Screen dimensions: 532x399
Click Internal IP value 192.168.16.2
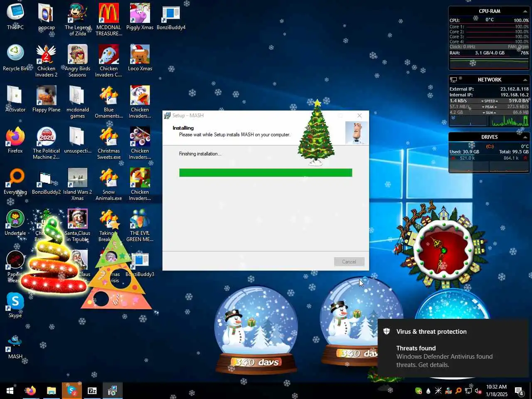pyautogui.click(x=515, y=95)
